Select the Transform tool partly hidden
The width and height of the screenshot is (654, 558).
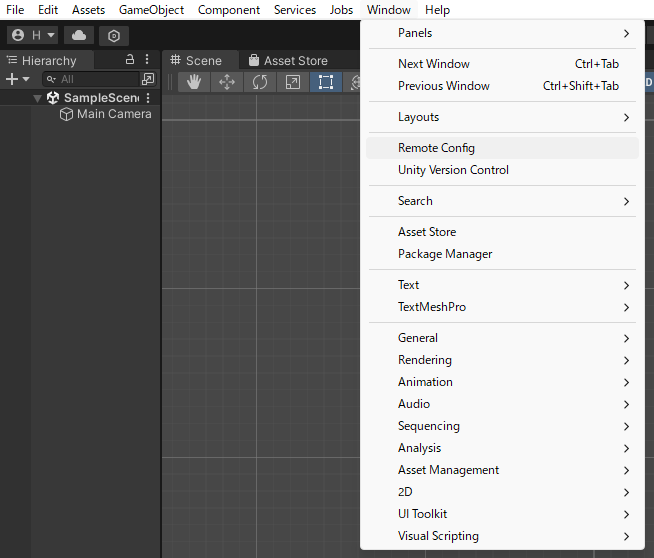(353, 82)
